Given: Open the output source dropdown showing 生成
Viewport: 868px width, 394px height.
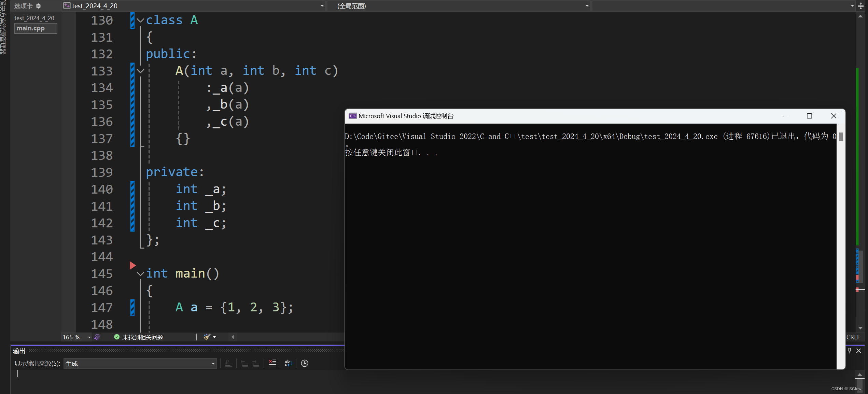Looking at the screenshot, I should click(140, 364).
